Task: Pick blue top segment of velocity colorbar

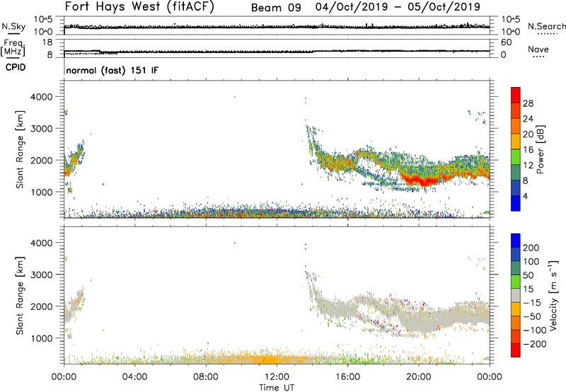Action: 516,241
